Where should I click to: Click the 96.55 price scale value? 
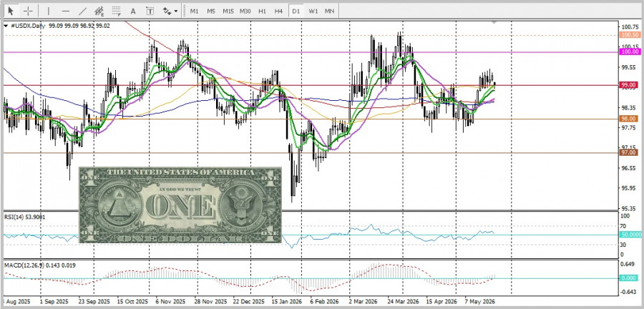click(630, 169)
